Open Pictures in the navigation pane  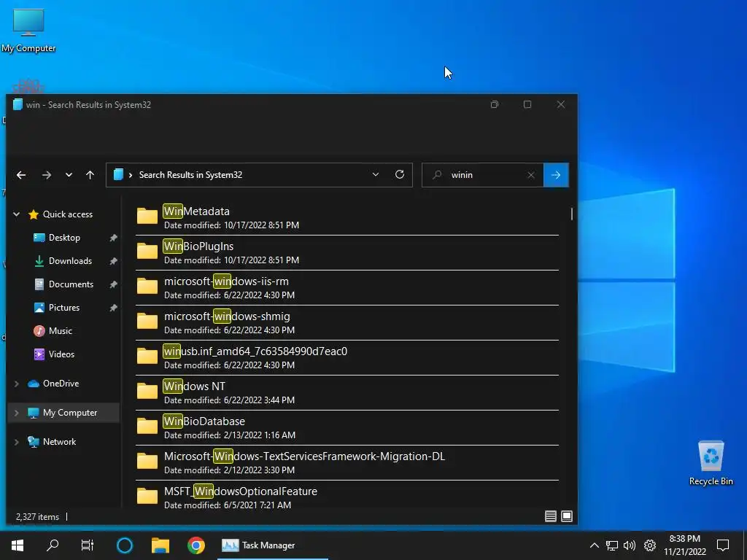pyautogui.click(x=64, y=308)
